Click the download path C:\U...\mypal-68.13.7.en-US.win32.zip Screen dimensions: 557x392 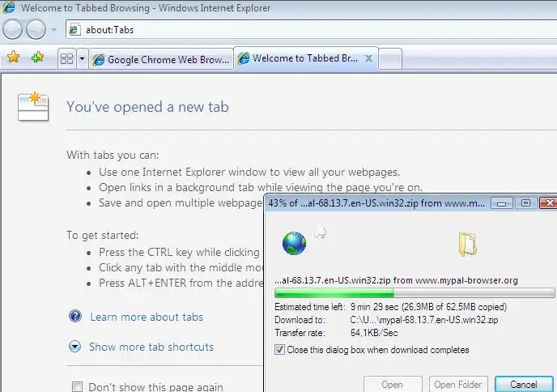coord(424,320)
